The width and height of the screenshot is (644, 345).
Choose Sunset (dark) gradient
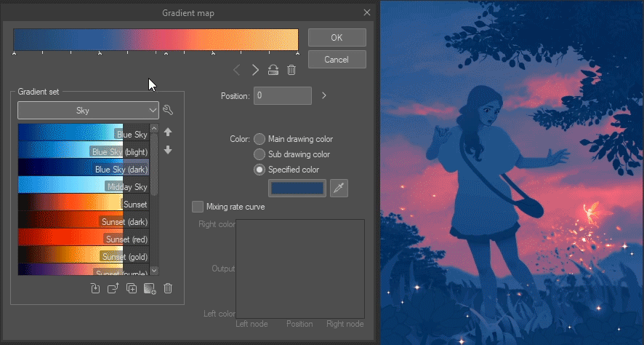tap(84, 220)
